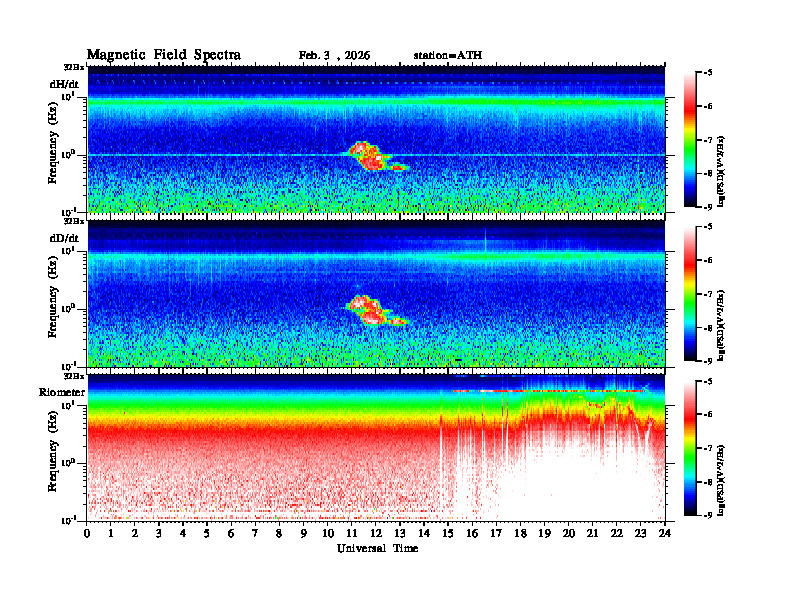The image size is (792, 612).
Task: Click the red wave burst in dH/dt spectrogram
Action: point(372,157)
